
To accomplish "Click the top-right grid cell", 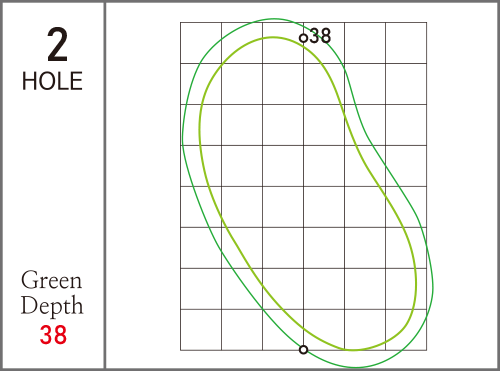I will 406,43.
